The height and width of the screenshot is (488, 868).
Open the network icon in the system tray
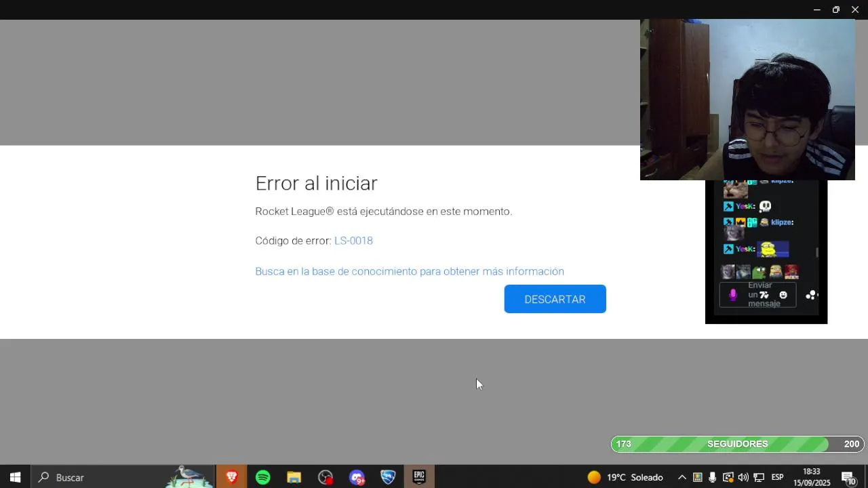pyautogui.click(x=759, y=477)
